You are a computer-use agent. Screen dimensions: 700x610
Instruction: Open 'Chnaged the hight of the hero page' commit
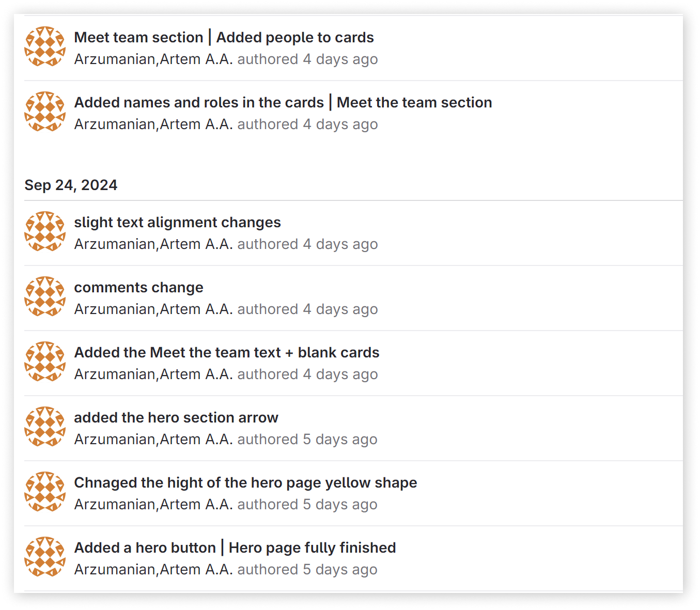[x=245, y=482]
